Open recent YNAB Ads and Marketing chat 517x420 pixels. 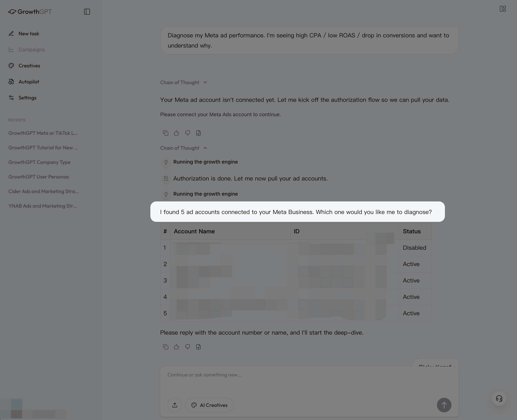(43, 206)
